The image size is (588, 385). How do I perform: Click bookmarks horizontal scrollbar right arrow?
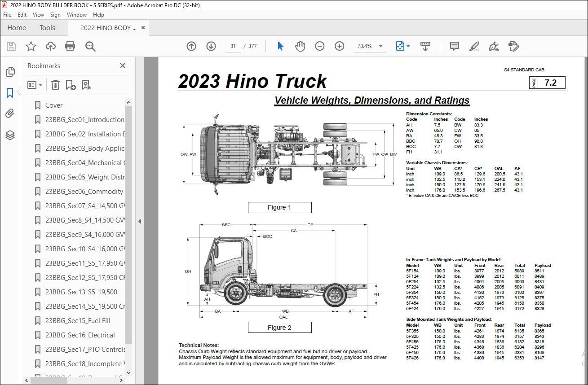122,380
